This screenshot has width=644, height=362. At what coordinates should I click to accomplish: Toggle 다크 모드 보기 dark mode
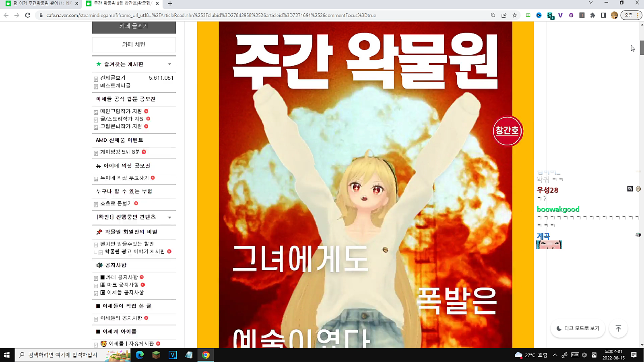tap(578, 329)
